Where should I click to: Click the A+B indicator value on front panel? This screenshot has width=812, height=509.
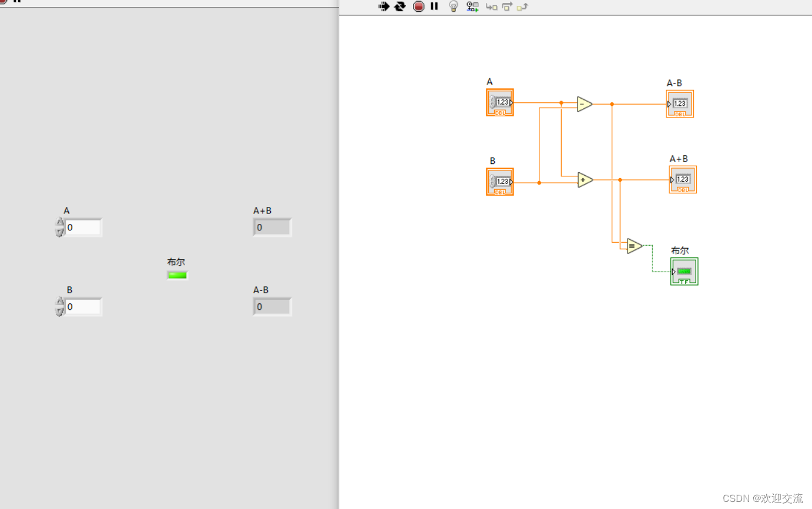[272, 227]
